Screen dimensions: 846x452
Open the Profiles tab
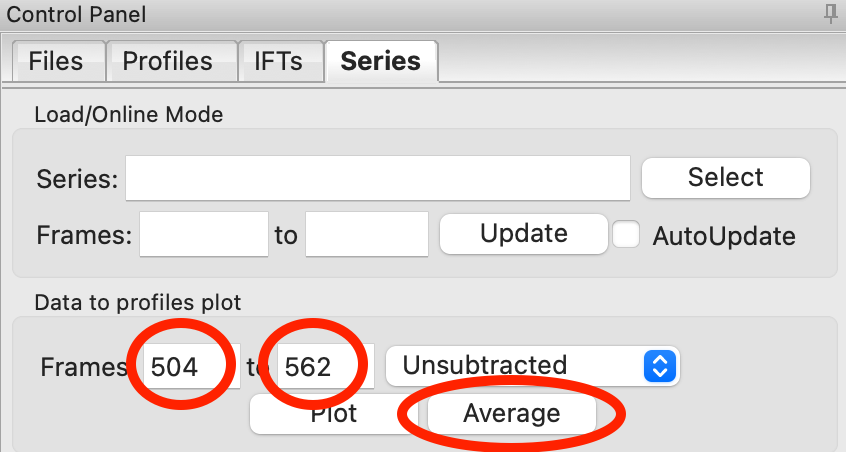tap(168, 61)
